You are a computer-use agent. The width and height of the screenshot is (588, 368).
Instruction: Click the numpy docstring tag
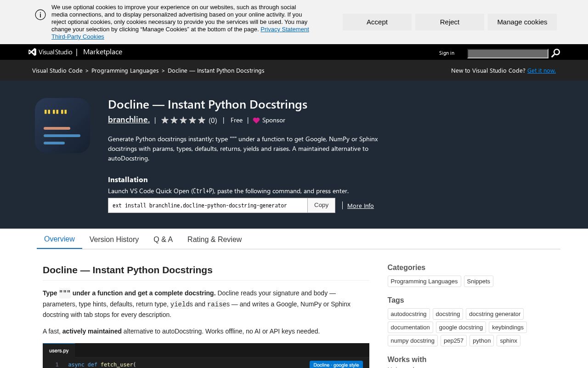pyautogui.click(x=413, y=341)
